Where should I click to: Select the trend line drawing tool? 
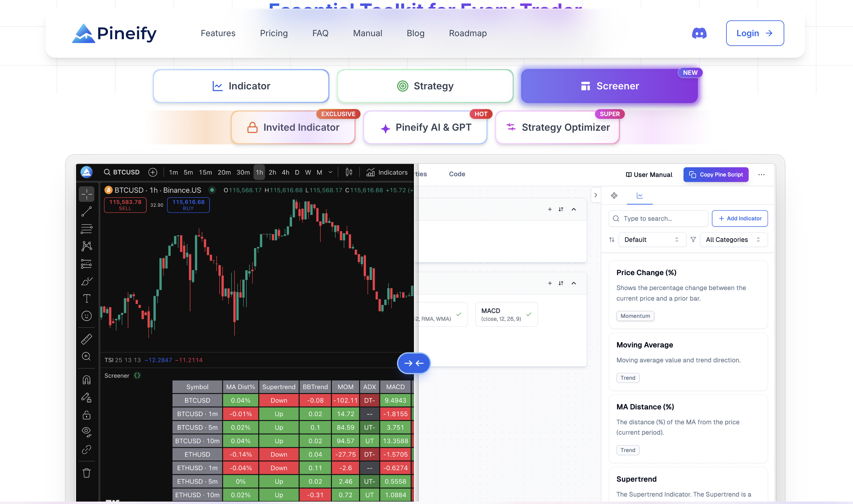click(x=86, y=212)
